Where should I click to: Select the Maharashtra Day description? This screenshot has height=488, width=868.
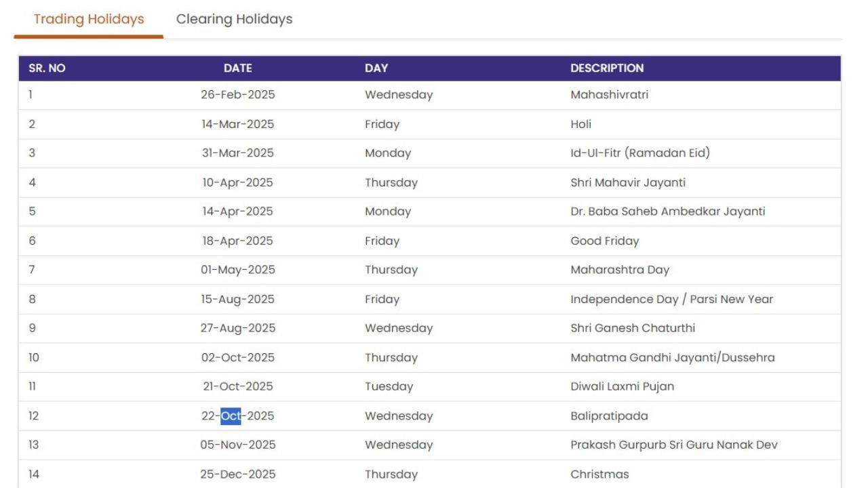(619, 270)
